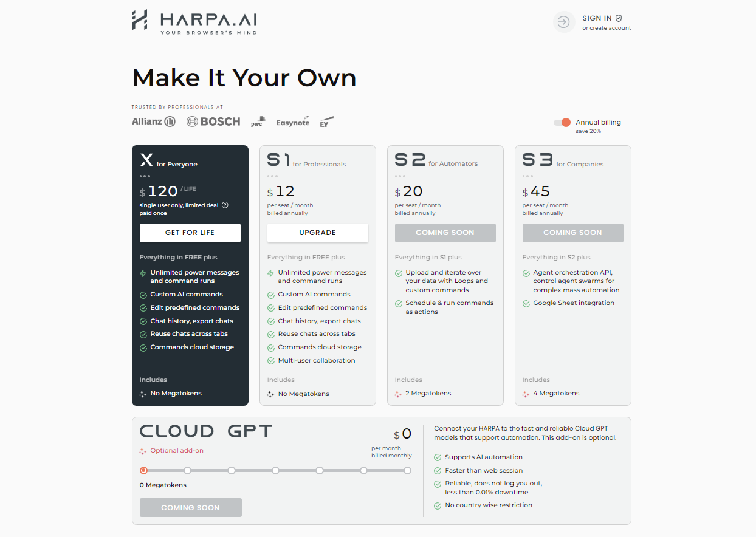Click 'Reuse chats across tabs' in the S1 plan
The image size is (756, 537).
click(317, 334)
